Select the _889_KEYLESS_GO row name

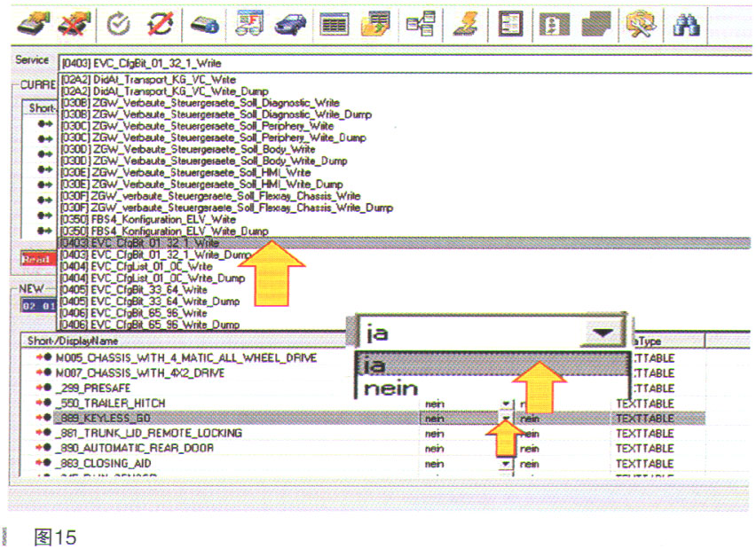103,418
